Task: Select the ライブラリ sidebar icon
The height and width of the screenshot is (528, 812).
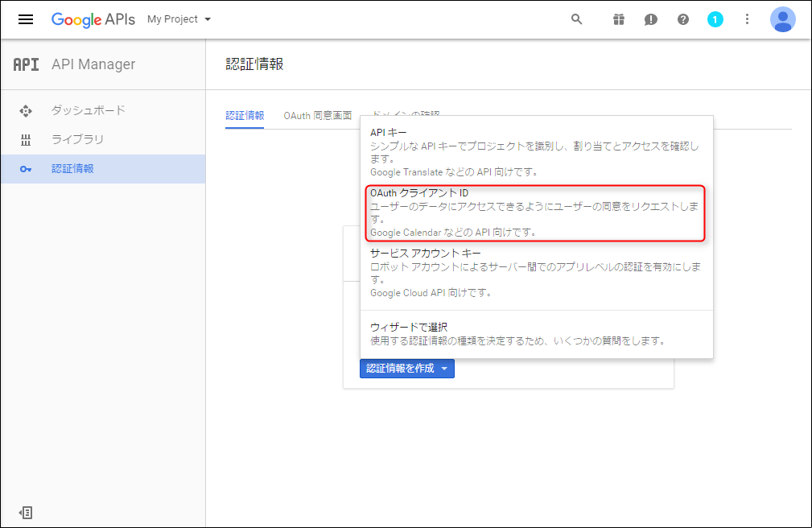Action: click(26, 140)
